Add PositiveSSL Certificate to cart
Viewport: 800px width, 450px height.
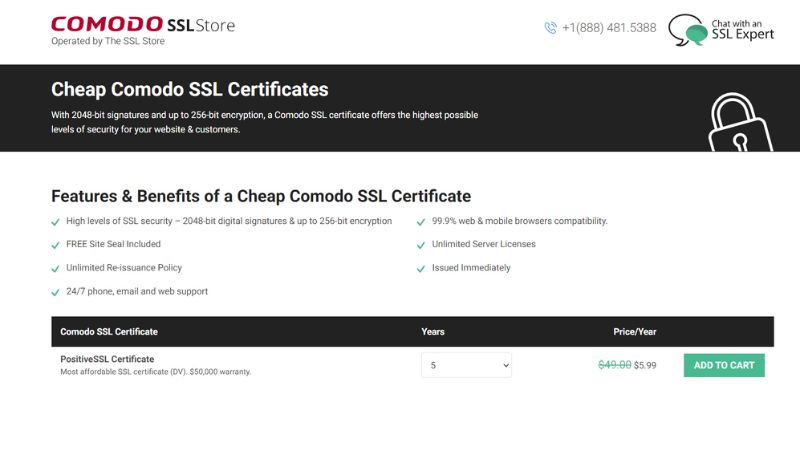(724, 365)
